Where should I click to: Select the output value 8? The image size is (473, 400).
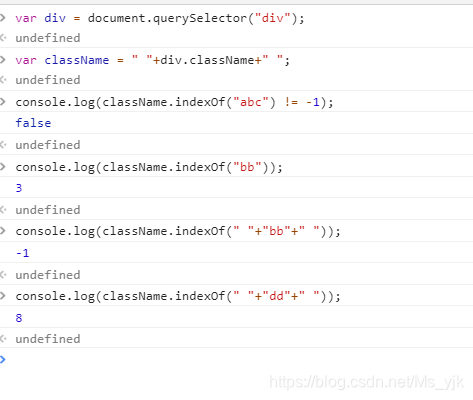tap(19, 318)
